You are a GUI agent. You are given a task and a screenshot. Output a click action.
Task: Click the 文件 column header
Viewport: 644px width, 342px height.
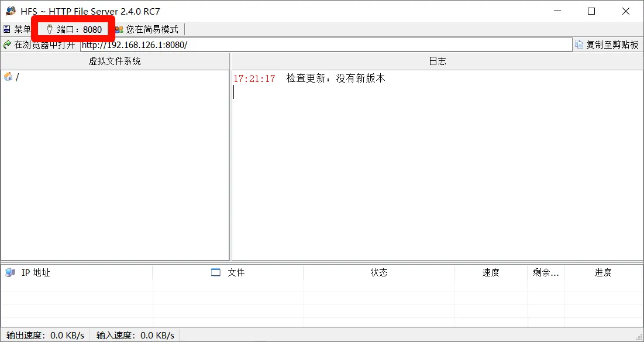228,272
